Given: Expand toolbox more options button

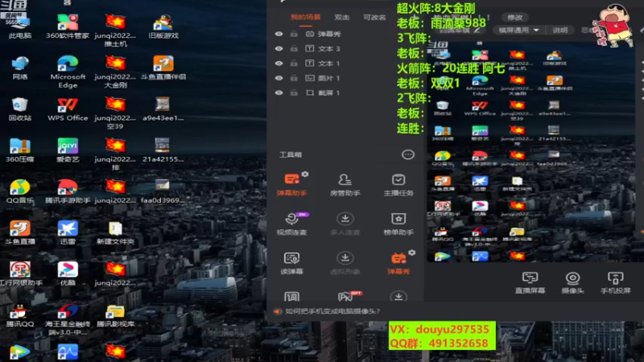Looking at the screenshot, I should click(408, 154).
